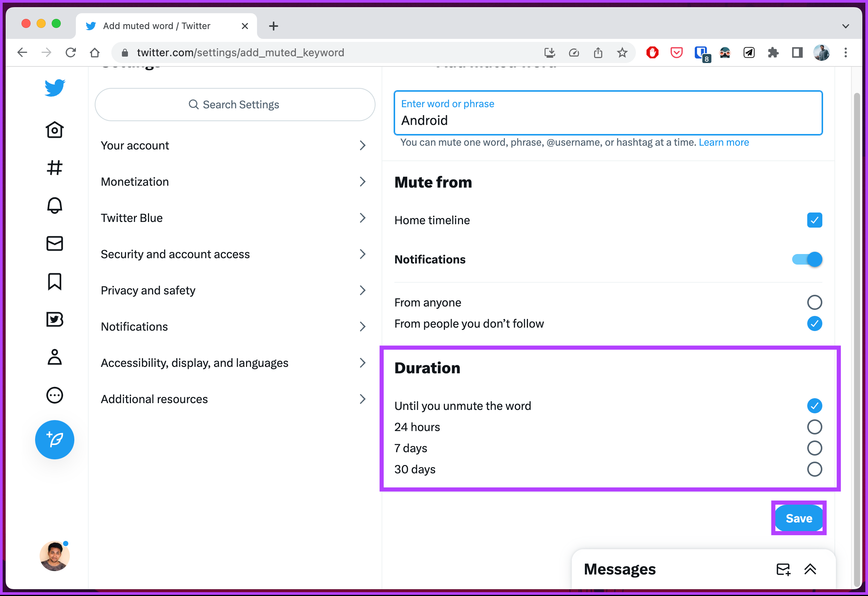The height and width of the screenshot is (596, 868).
Task: Open More circle icon in sidebar
Action: pyautogui.click(x=55, y=395)
